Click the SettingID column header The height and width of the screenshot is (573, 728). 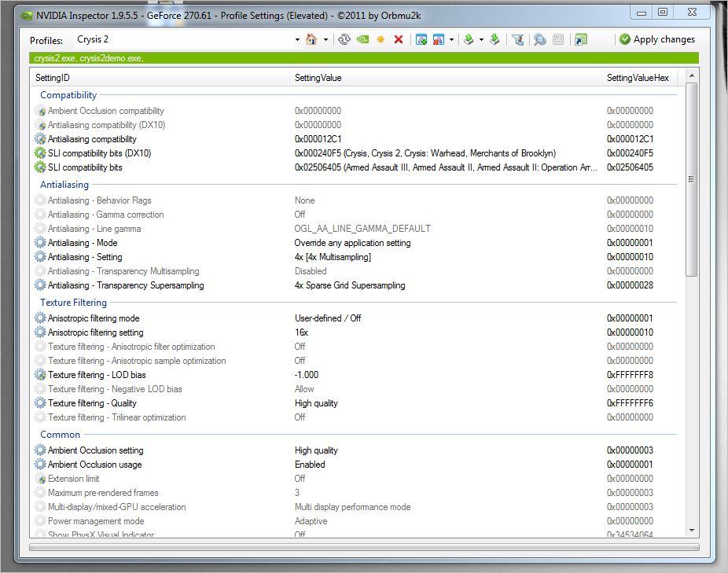[x=160, y=78]
